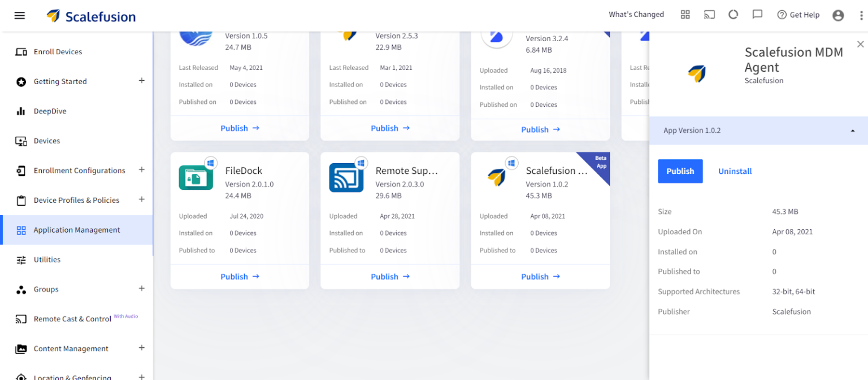Click the refresh/sync icon in header
Image resolution: width=868 pixels, height=380 pixels.
pos(733,15)
